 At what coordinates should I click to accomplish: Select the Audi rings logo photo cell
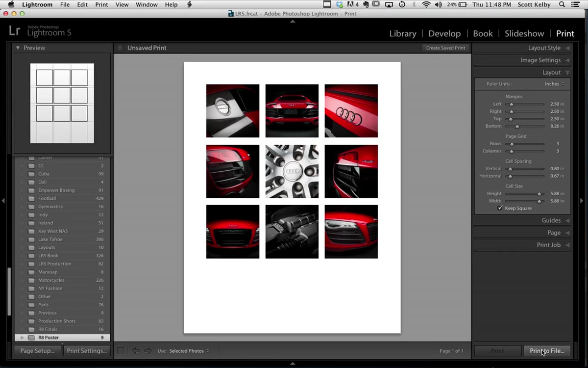(x=351, y=111)
